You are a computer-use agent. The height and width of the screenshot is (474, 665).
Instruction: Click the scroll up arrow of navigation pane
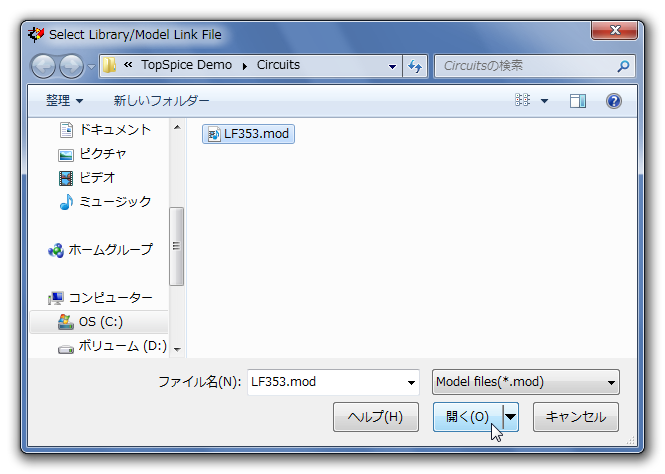click(x=177, y=127)
